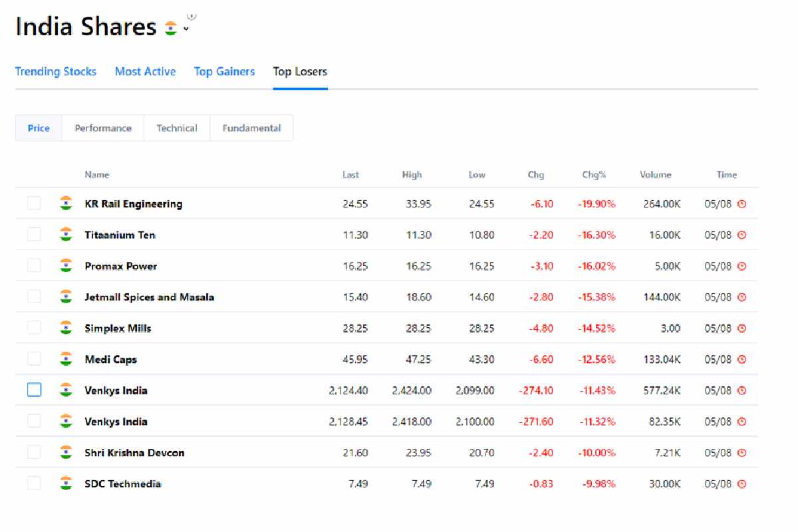
Task: Sort by the Time column header
Action: [726, 175]
